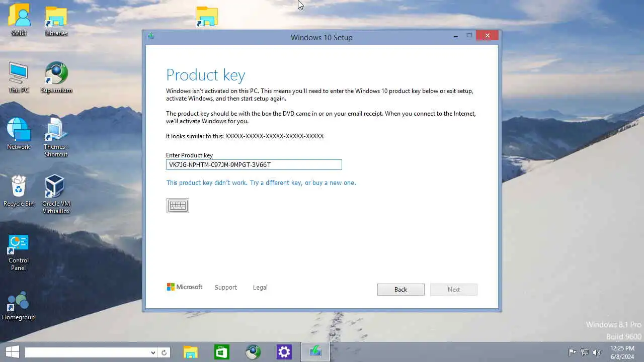Click the Product key heading
Viewport: 644px width, 362px height.
205,75
